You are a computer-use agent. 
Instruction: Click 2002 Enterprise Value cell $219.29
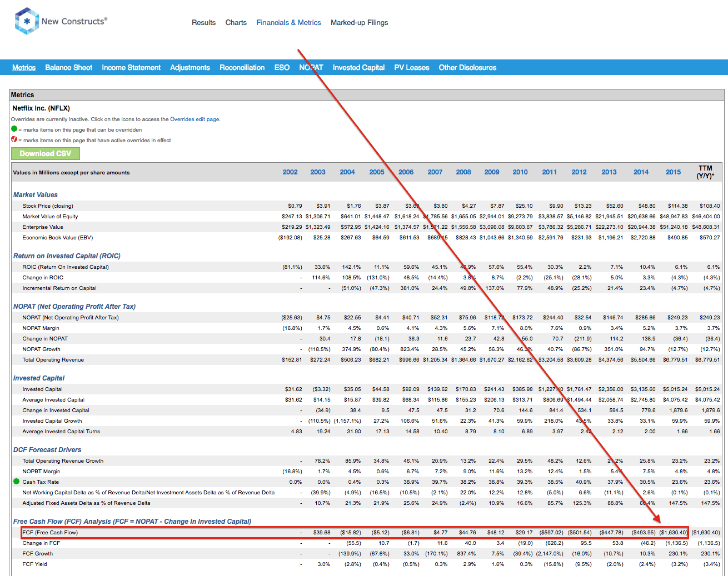click(292, 227)
